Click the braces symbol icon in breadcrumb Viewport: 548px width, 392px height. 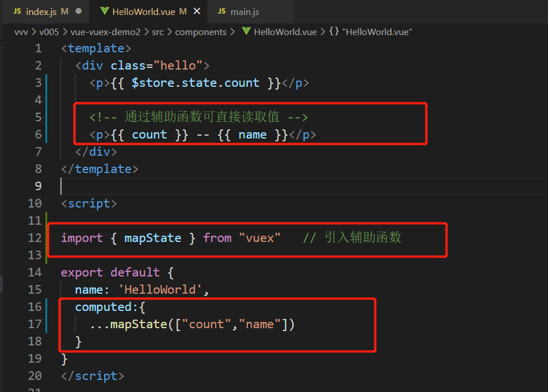coord(334,32)
